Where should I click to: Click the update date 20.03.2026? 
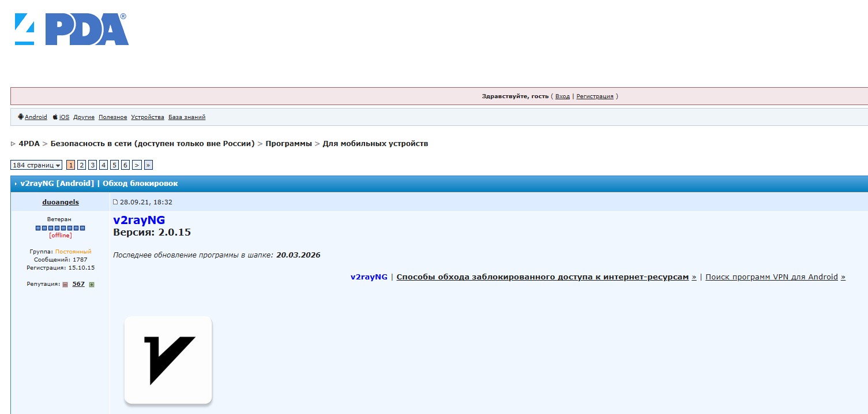click(x=298, y=255)
